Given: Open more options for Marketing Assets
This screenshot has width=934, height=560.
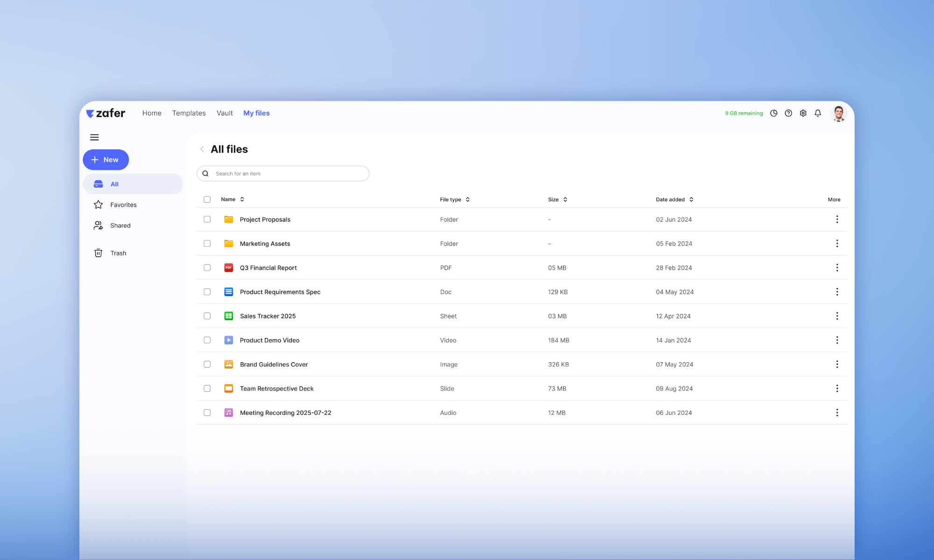Looking at the screenshot, I should pyautogui.click(x=837, y=244).
